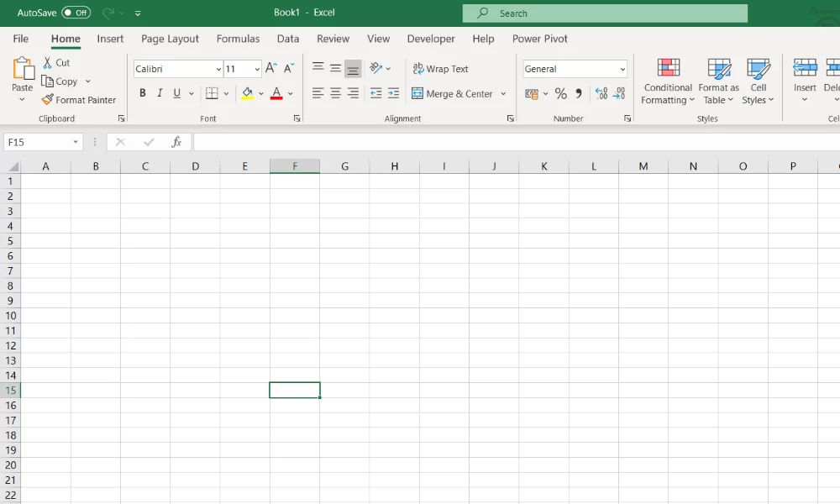The width and height of the screenshot is (840, 504).
Task: Click the Increase Indent icon
Action: coord(393,94)
